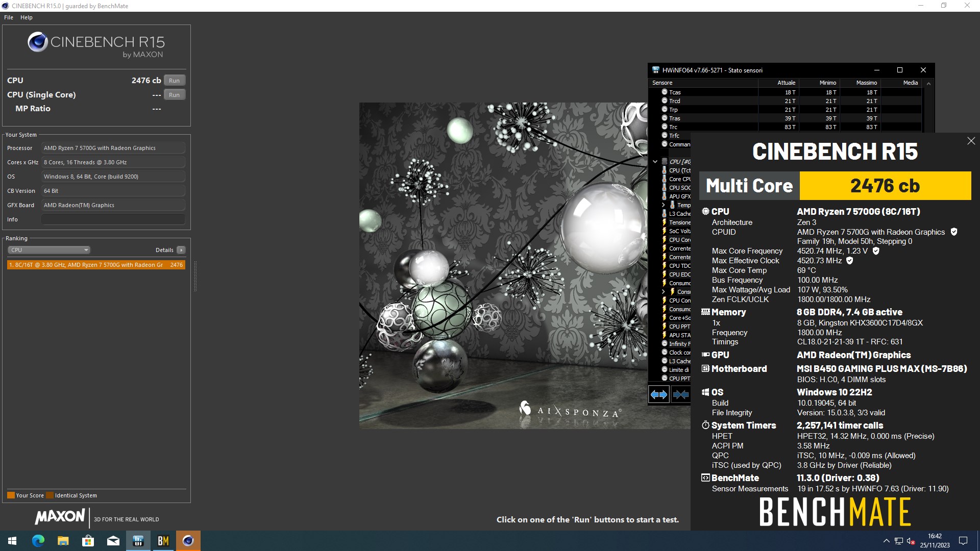980x551 pixels.
Task: Switch to BenchMate taskbar button
Action: 163,541
